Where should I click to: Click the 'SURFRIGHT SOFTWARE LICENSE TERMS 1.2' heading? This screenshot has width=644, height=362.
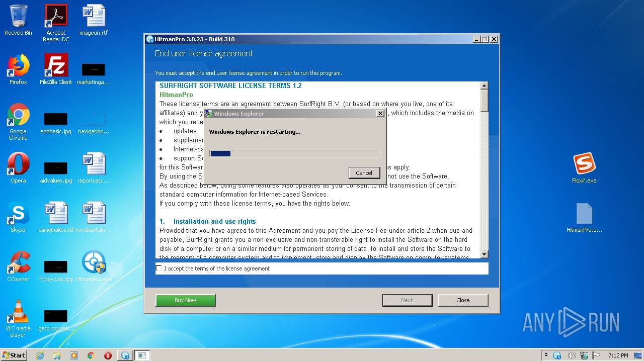(230, 85)
